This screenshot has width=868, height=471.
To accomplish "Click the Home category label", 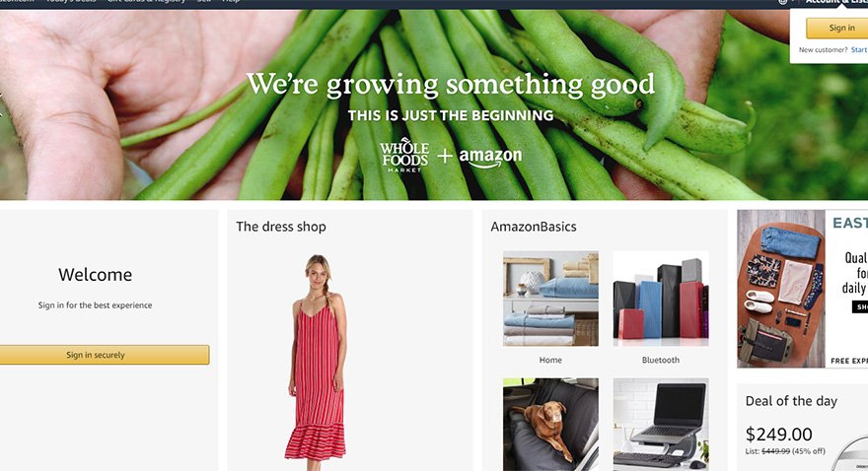I will tap(550, 360).
